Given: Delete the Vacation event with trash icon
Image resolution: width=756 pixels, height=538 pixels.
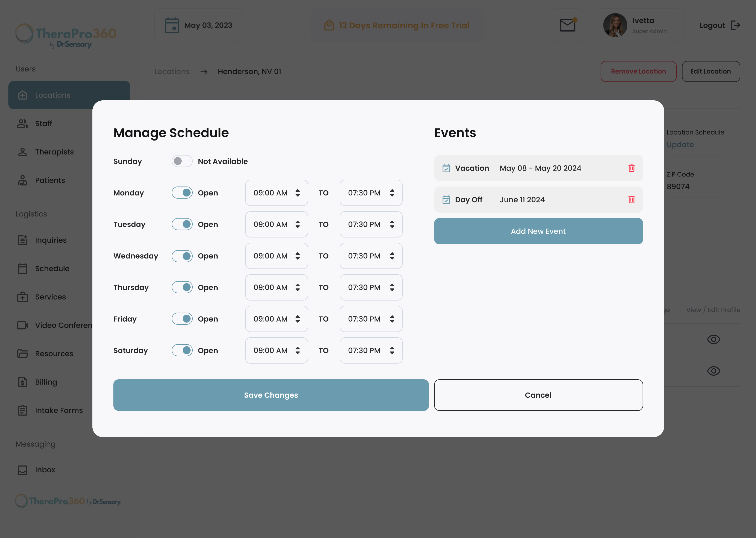Looking at the screenshot, I should [631, 168].
